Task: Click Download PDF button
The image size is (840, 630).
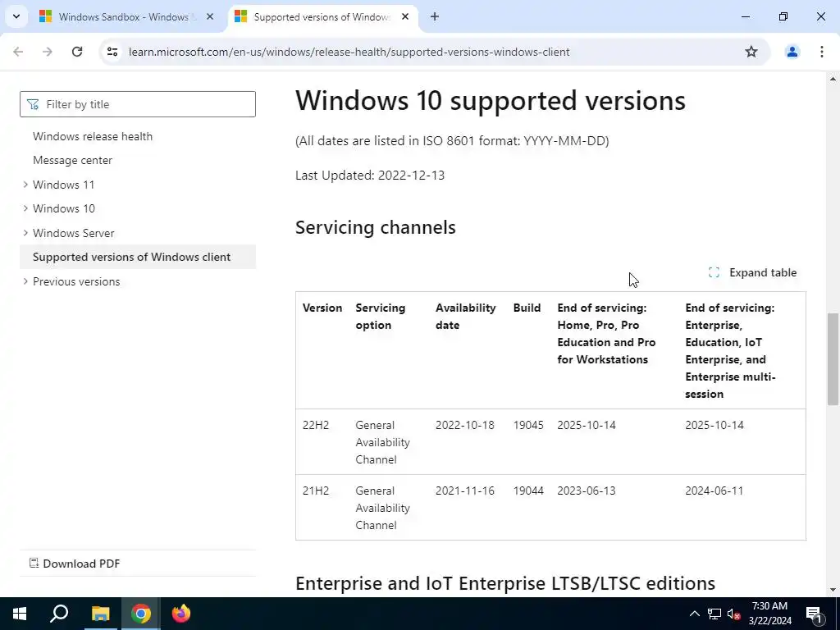Action: [75, 564]
